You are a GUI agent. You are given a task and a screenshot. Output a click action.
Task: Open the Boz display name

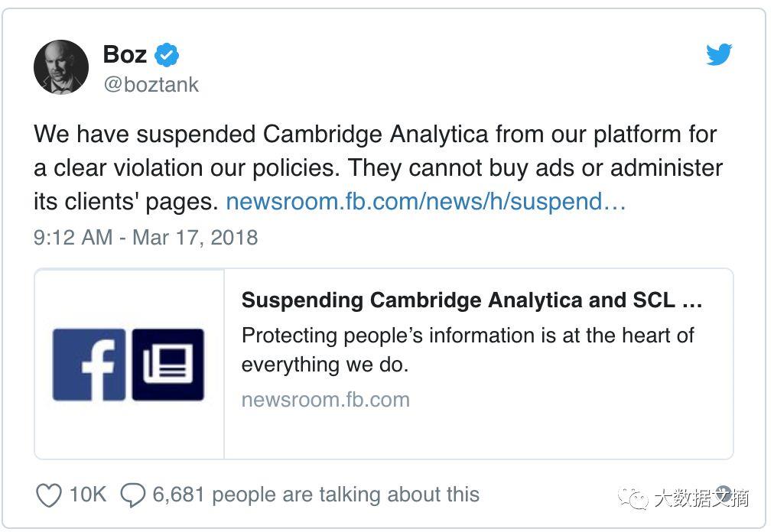pyautogui.click(x=125, y=55)
